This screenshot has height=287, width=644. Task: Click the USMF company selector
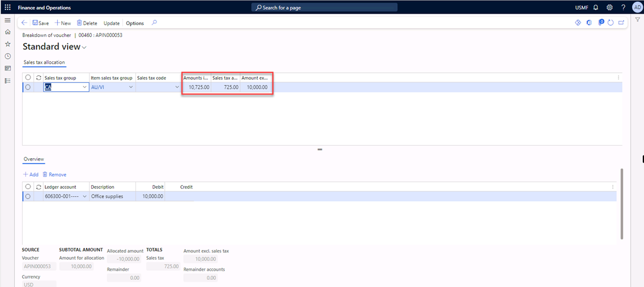(581, 8)
